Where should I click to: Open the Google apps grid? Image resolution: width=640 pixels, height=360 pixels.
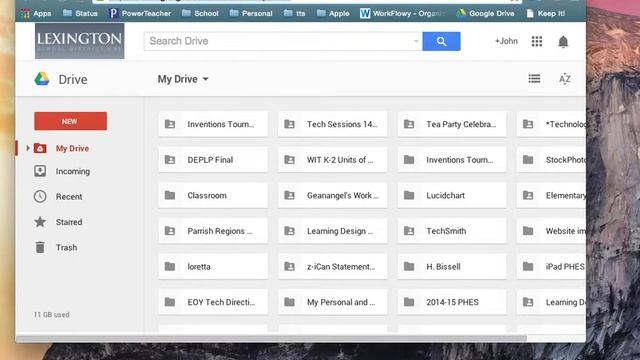pyautogui.click(x=537, y=41)
